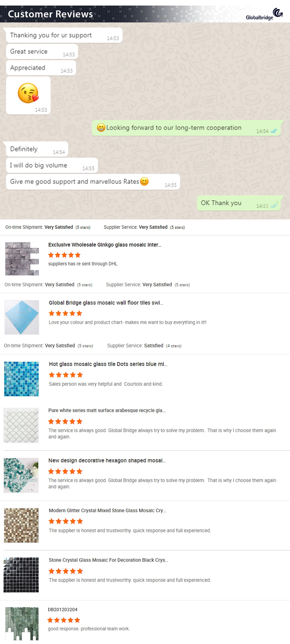Click the smiling emoji after marvellous Rates
The image size is (290, 644).
144,181
